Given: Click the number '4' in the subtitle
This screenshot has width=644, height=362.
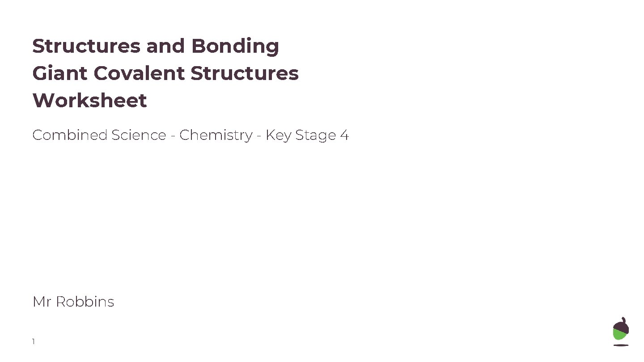Looking at the screenshot, I should click(344, 135).
